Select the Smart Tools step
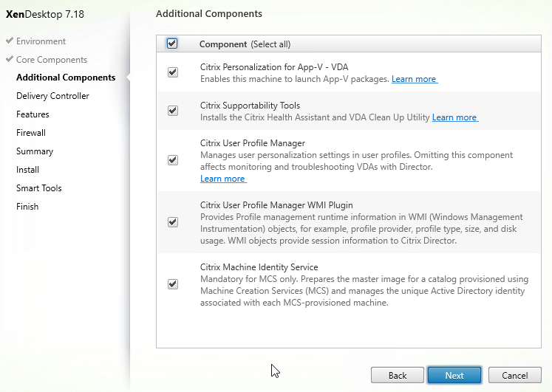Image resolution: width=552 pixels, height=392 pixels. pos(39,188)
